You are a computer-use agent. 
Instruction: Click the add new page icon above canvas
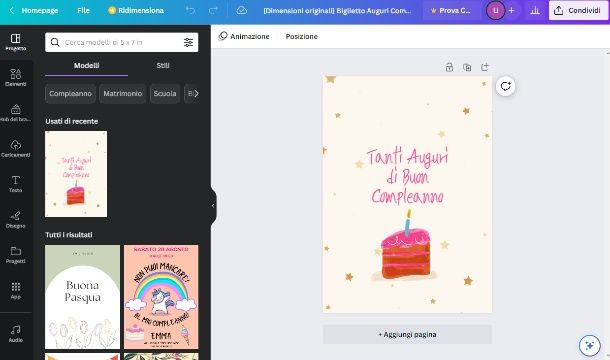click(x=485, y=67)
